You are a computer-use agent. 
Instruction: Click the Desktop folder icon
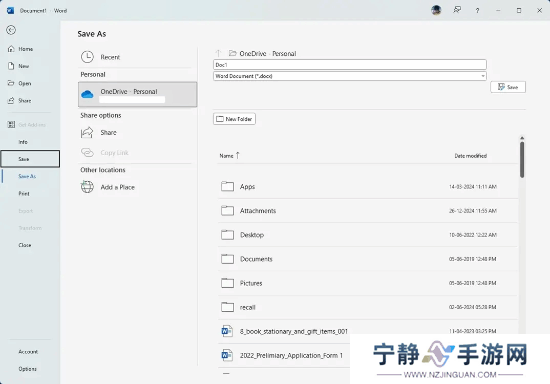[227, 235]
